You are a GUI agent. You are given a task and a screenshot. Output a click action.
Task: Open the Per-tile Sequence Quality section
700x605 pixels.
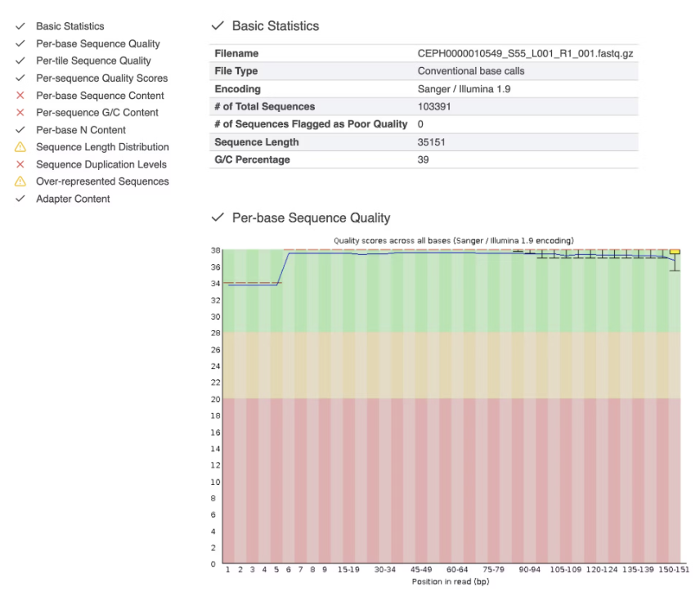pos(93,60)
